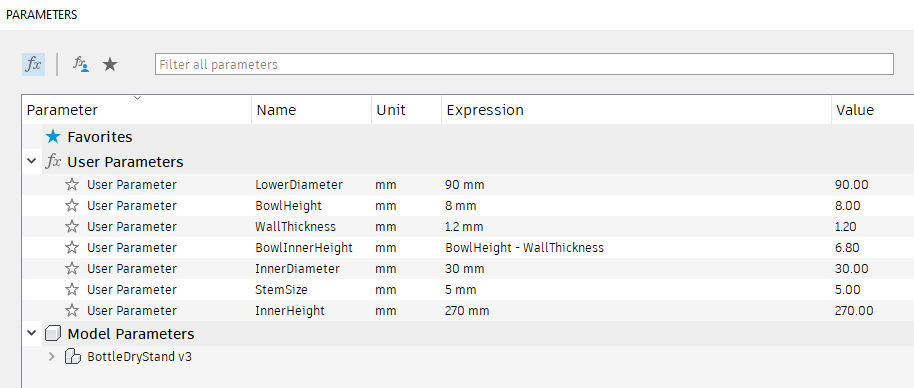Edit the 30 mm expression cell

pos(465,269)
